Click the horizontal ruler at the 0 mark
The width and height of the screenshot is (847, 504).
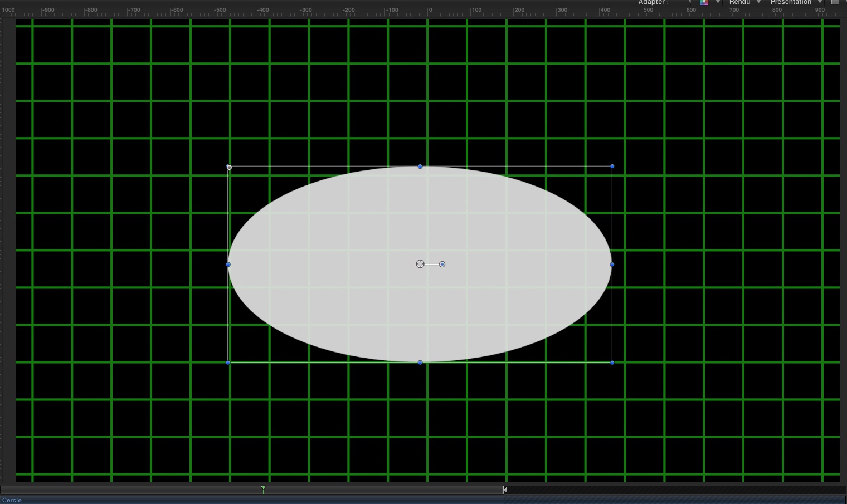coord(429,11)
